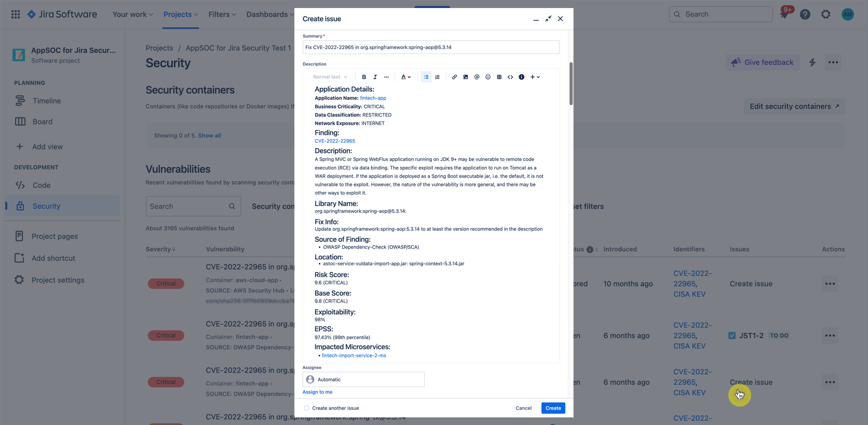
Task: Sort by the Severity column
Action: tap(160, 249)
